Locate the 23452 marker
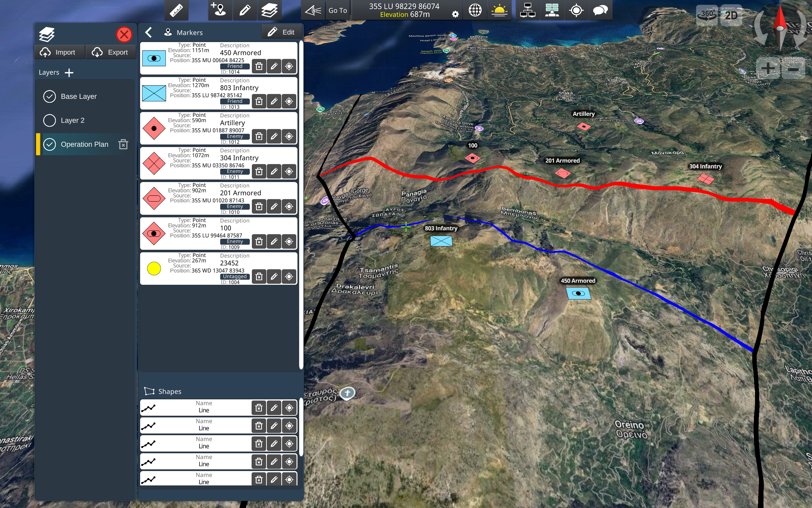 tap(289, 277)
